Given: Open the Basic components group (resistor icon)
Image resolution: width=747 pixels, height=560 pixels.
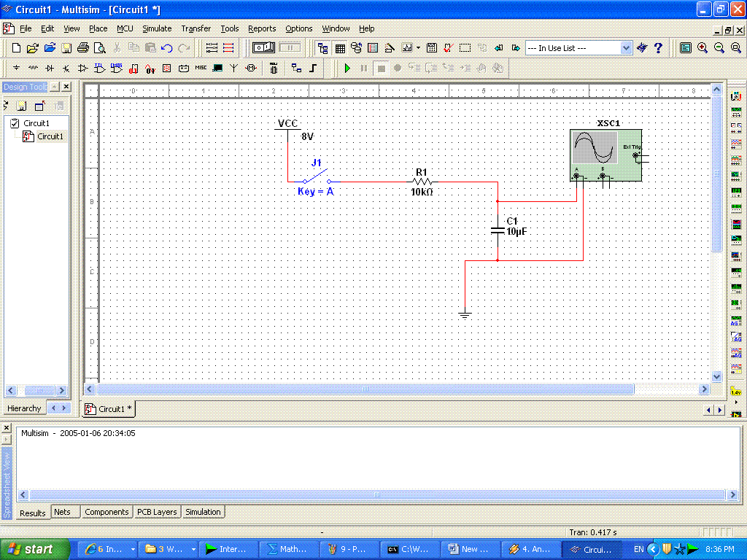Looking at the screenshot, I should coord(33,68).
